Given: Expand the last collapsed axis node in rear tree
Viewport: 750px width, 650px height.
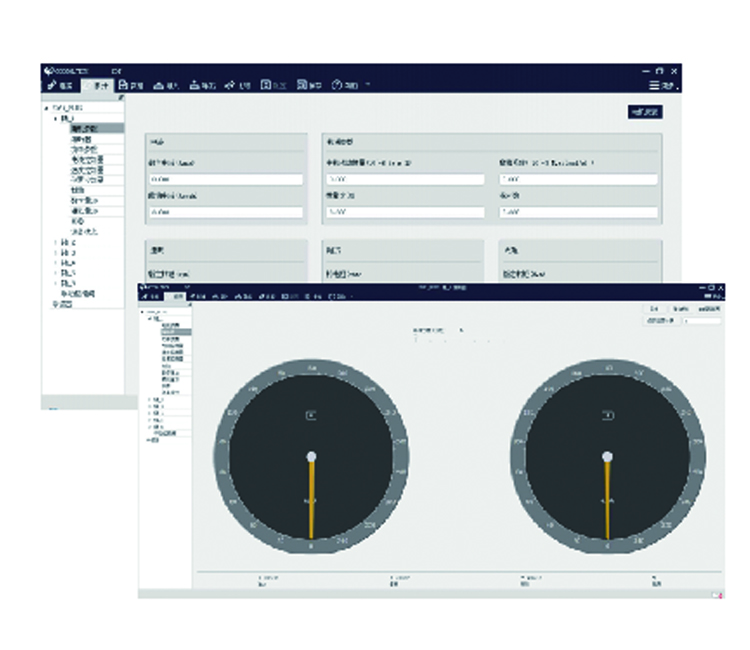Looking at the screenshot, I should (x=56, y=283).
